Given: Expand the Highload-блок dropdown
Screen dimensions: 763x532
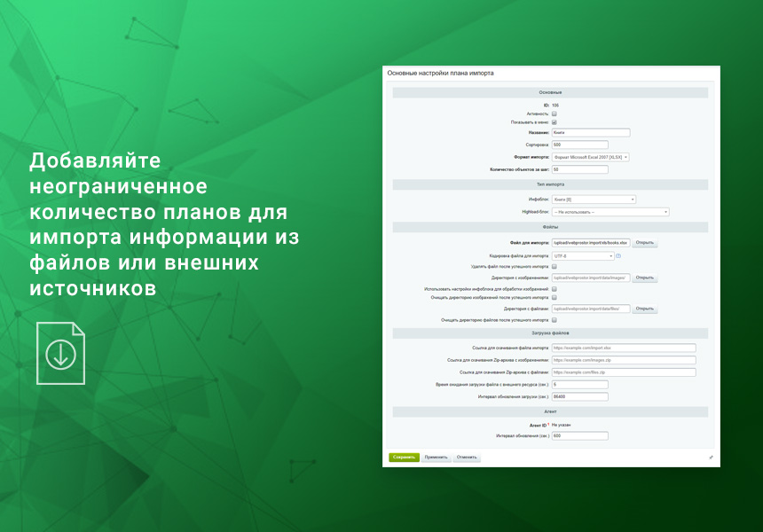Looking at the screenshot, I should click(x=610, y=212).
